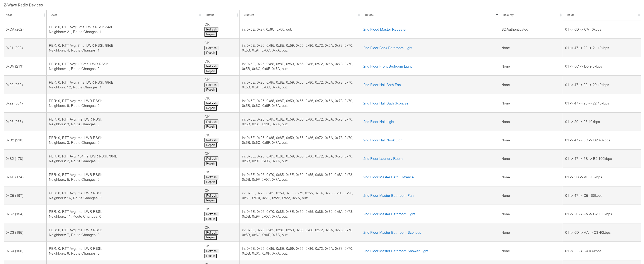Image resolution: width=644 pixels, height=264 pixels.
Task: Refresh node 0x20 (032)
Action: click(211, 85)
